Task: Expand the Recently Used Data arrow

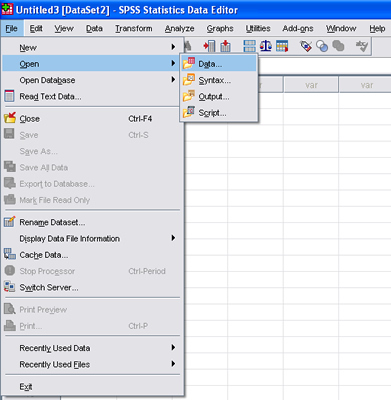Action: 173,347
